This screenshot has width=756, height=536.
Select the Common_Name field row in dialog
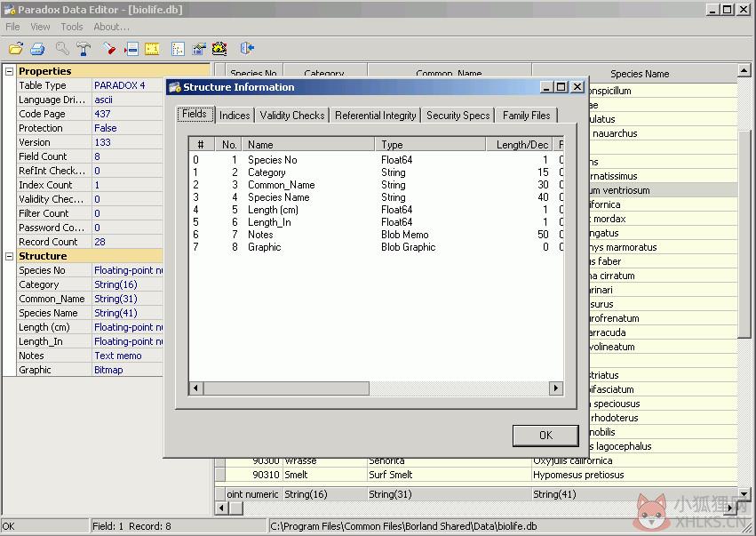point(376,185)
